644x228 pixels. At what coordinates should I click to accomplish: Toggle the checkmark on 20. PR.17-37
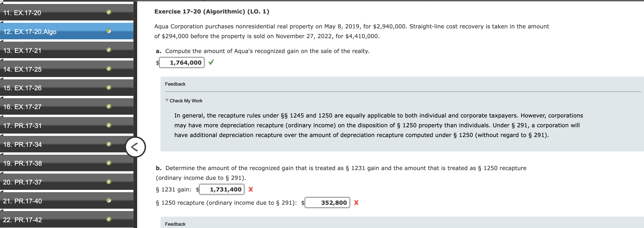[109, 182]
